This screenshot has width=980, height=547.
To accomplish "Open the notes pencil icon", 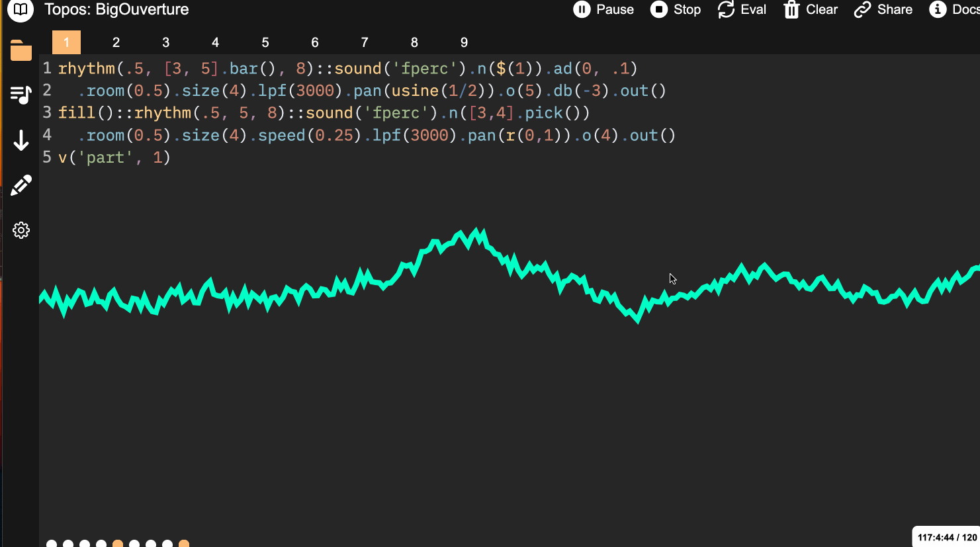I will coord(21,185).
